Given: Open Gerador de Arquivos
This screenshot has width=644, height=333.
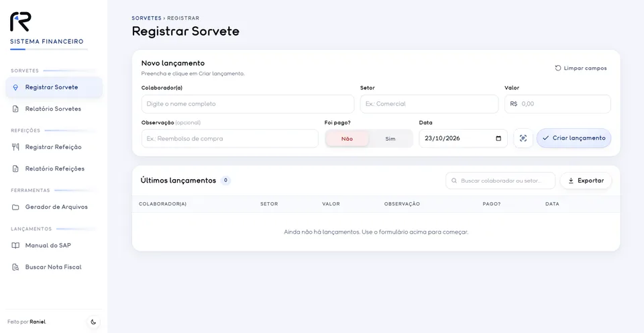Looking at the screenshot, I should 54,207.
